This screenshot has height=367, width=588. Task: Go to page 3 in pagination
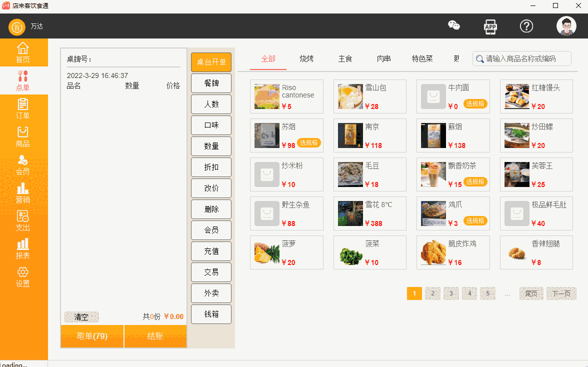[x=451, y=293]
